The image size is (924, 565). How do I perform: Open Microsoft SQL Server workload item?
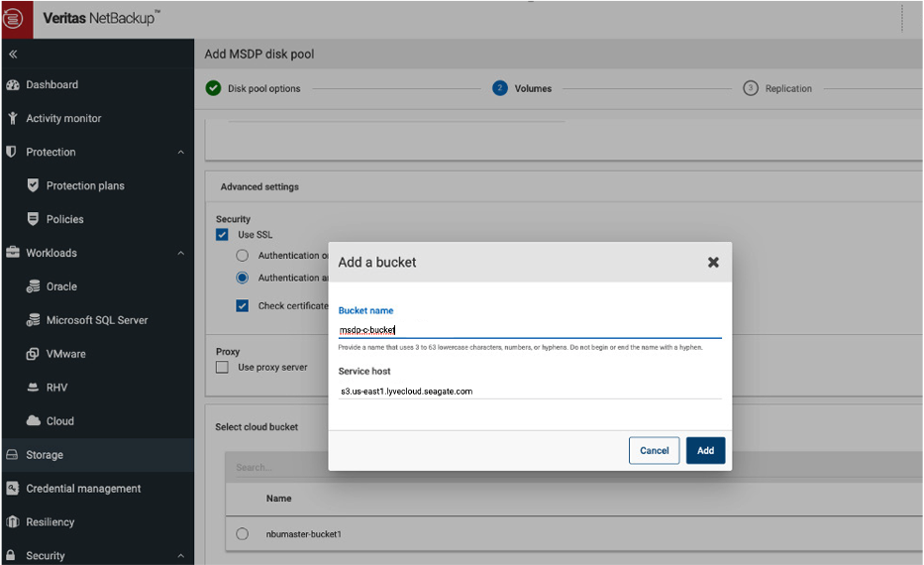[x=97, y=320]
